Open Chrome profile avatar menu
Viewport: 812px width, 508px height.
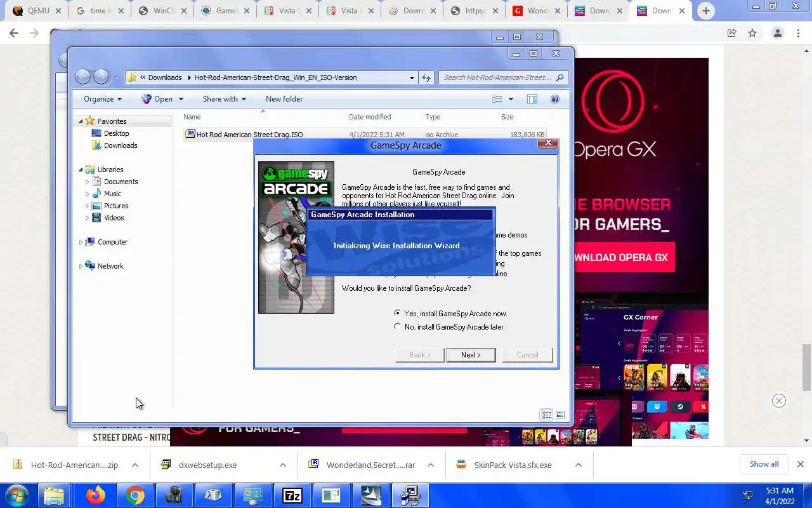[x=777, y=33]
